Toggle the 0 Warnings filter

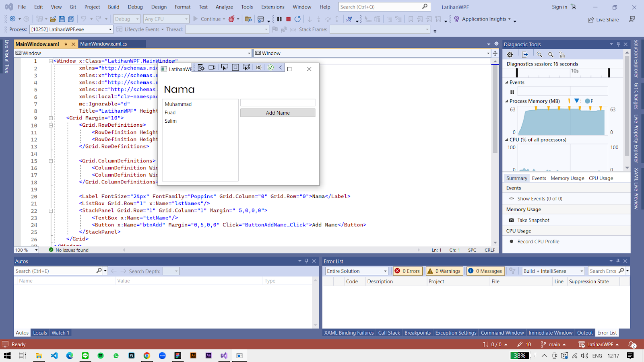point(444,271)
